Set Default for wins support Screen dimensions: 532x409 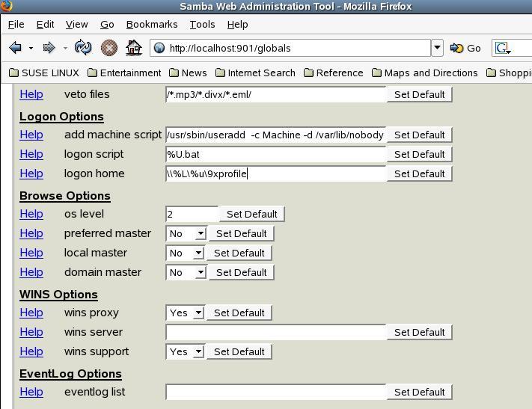coord(239,351)
